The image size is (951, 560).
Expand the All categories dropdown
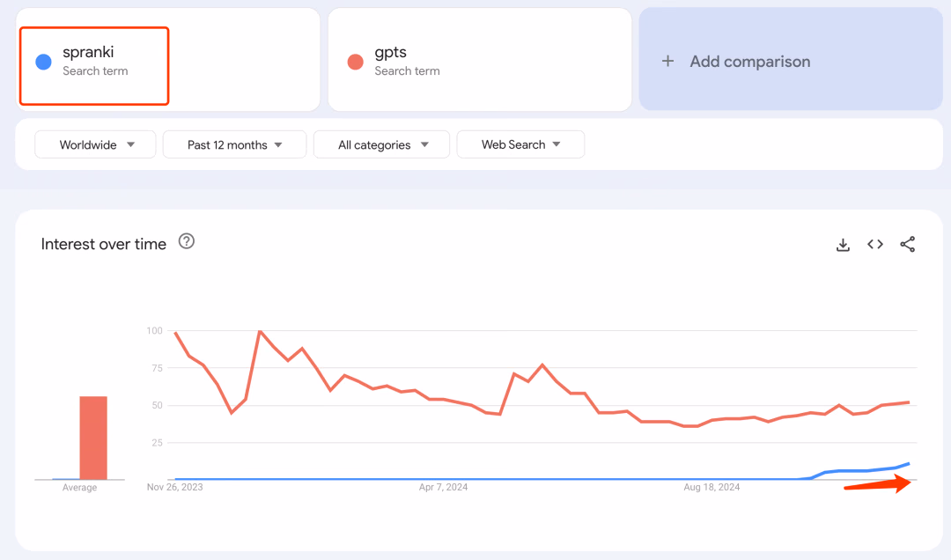381,144
